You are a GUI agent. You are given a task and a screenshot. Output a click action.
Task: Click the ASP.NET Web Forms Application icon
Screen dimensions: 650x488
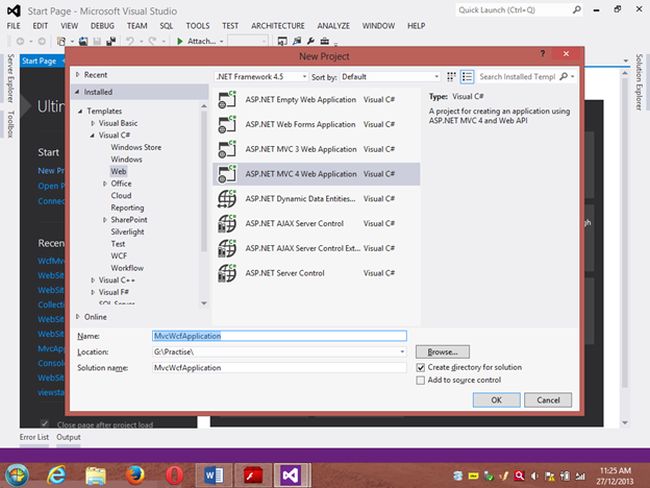point(227,124)
